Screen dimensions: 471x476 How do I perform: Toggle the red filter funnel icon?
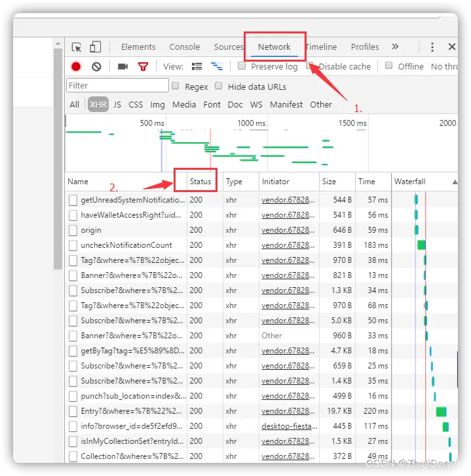143,66
